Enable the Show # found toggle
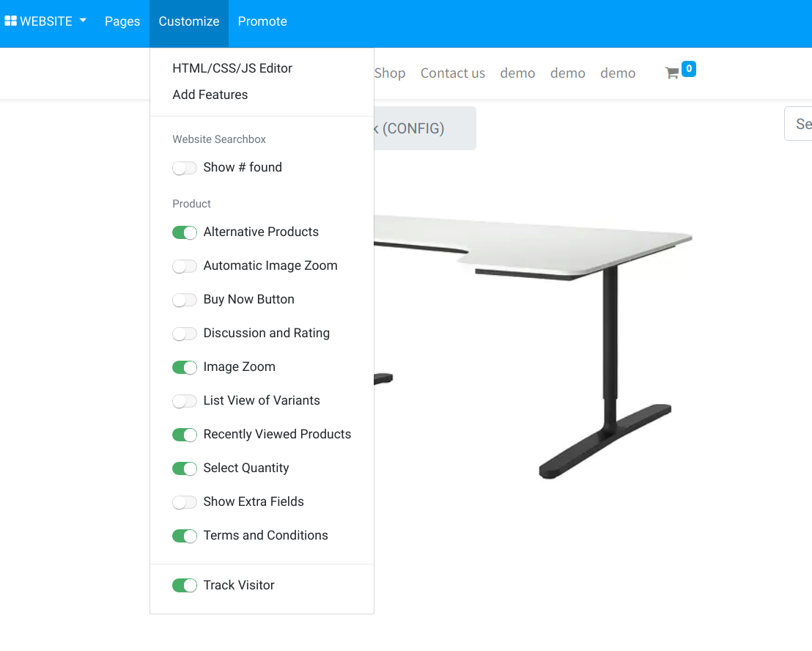Image resolution: width=812 pixels, height=651 pixels. pos(185,168)
